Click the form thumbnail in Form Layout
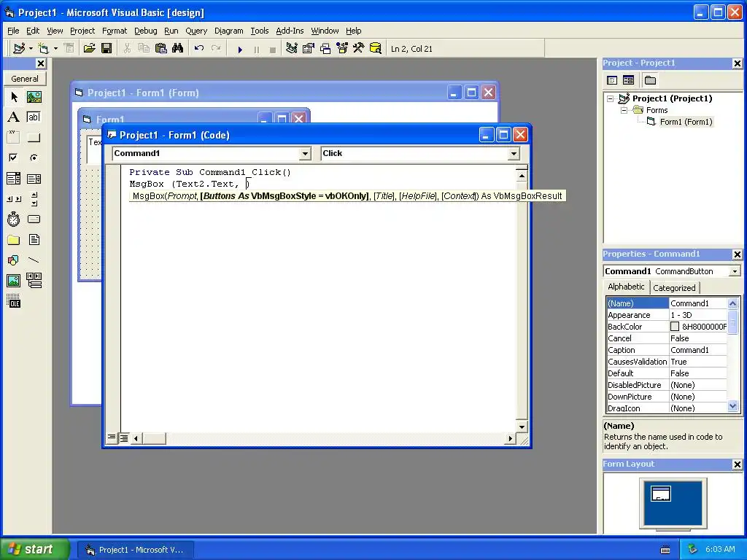 pos(661,494)
